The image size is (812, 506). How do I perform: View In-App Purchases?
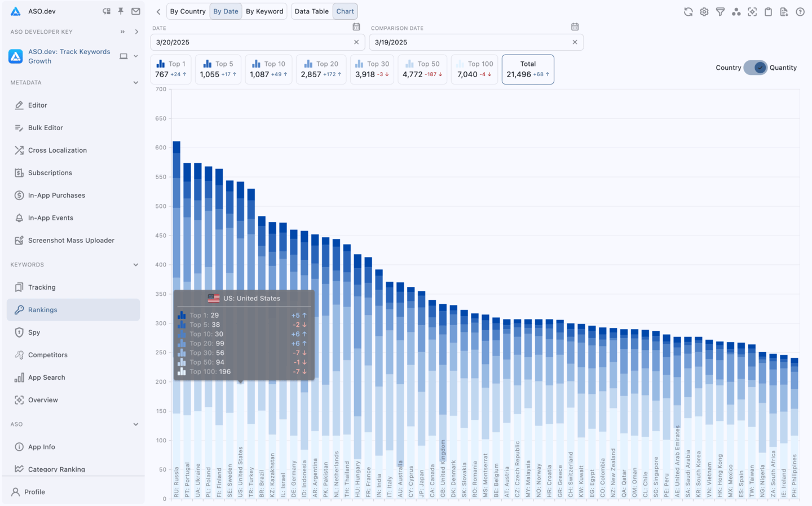pyautogui.click(x=57, y=195)
